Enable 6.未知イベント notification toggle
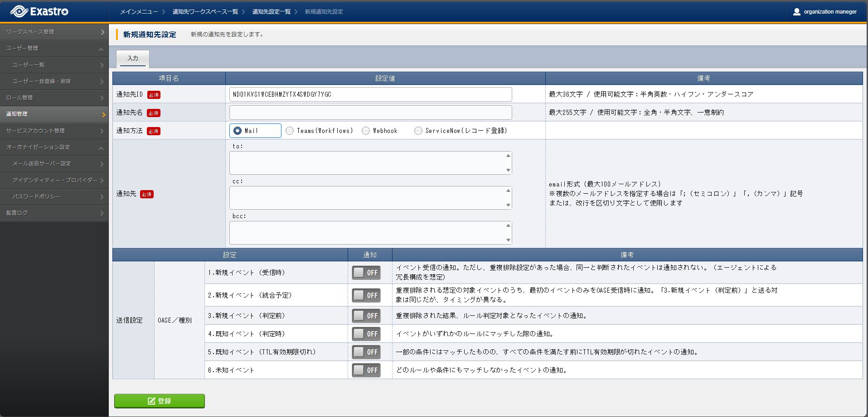 click(x=366, y=370)
